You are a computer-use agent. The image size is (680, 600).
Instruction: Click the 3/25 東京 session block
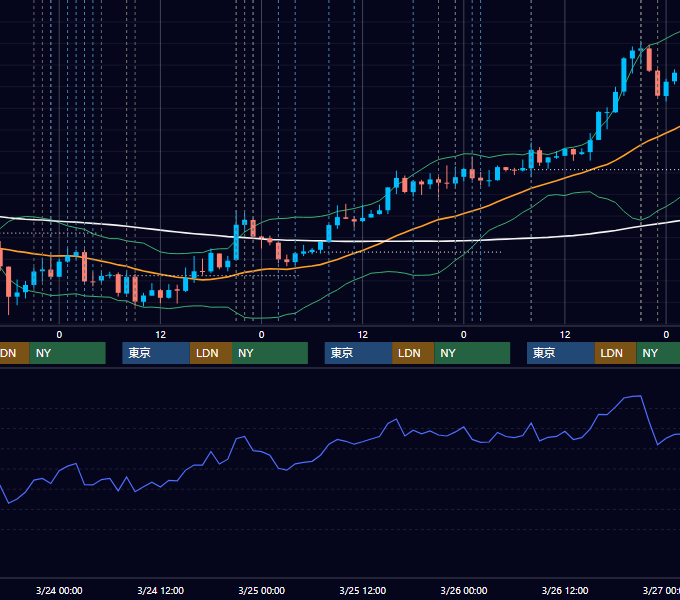point(359,353)
